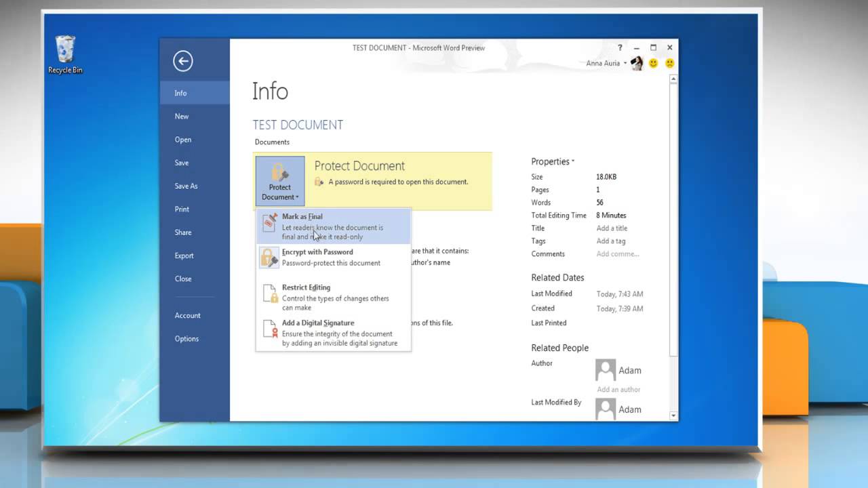Screen dimensions: 868x488
Task: Open the Account page
Action: click(195, 315)
